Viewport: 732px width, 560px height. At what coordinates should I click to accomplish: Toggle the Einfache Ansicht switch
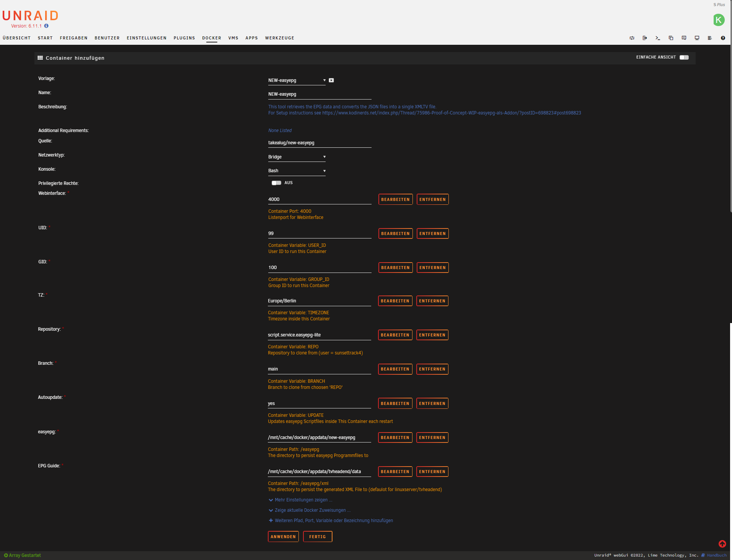[684, 57]
